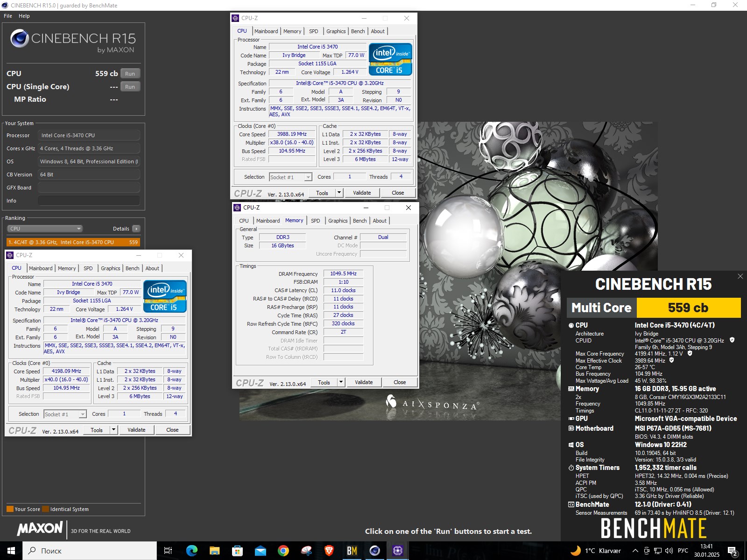Switch to Cinebench in the taskbar
The image size is (747, 560).
click(374, 551)
